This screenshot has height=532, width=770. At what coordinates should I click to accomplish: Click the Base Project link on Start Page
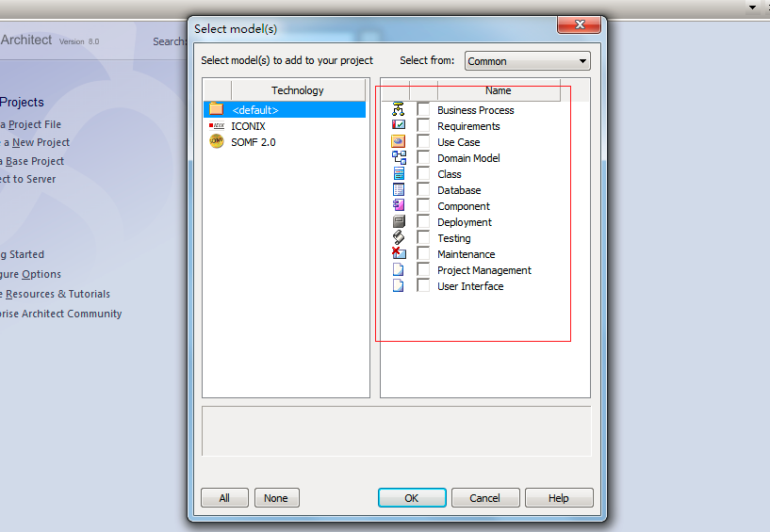tap(32, 161)
